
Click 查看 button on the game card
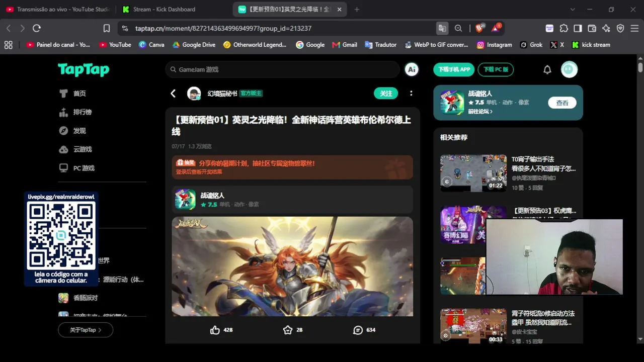click(x=562, y=103)
